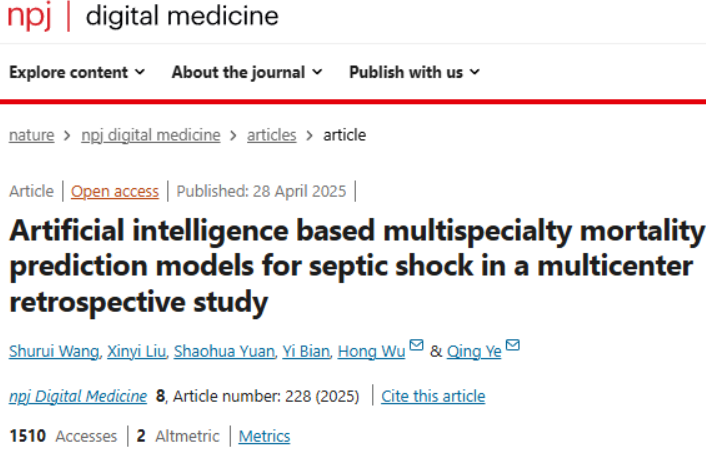Expand the Explore content chevron
The height and width of the screenshot is (458, 706).
pyautogui.click(x=140, y=72)
